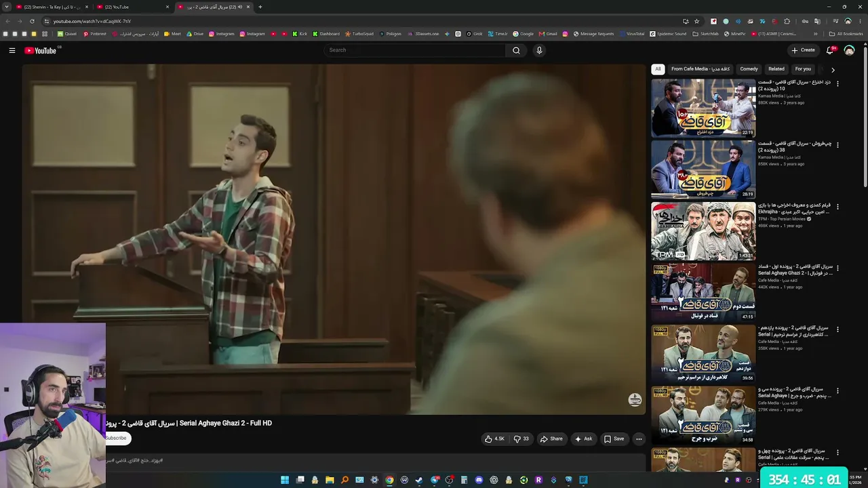Open the YouTube guide hamburger menu
The image size is (868, 488).
(x=12, y=50)
